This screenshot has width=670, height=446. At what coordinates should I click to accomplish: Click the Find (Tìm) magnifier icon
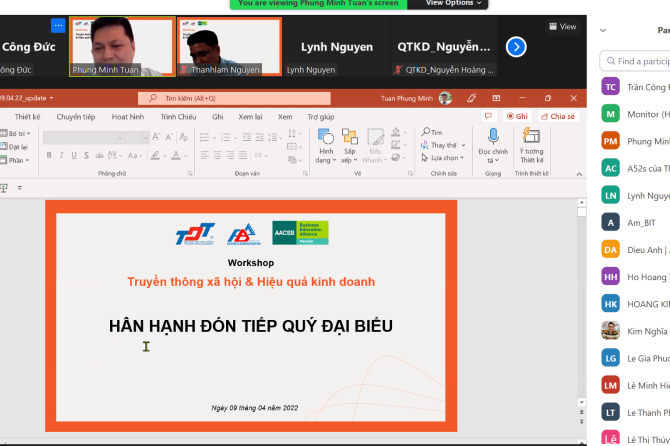coord(425,132)
